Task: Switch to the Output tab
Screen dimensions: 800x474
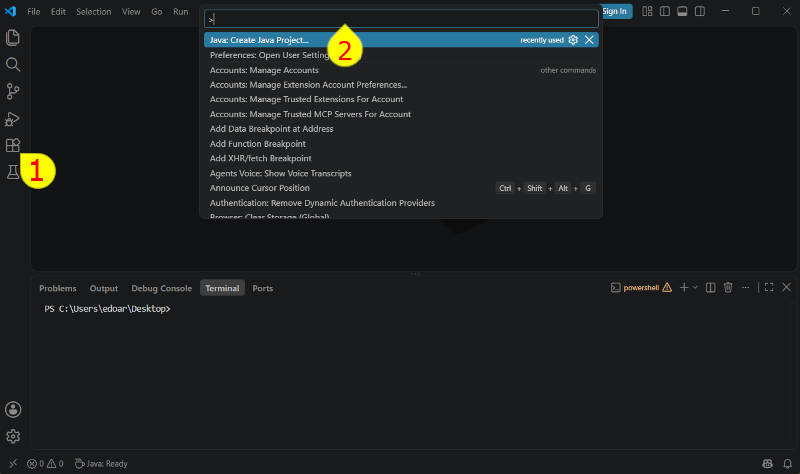Action: [104, 288]
